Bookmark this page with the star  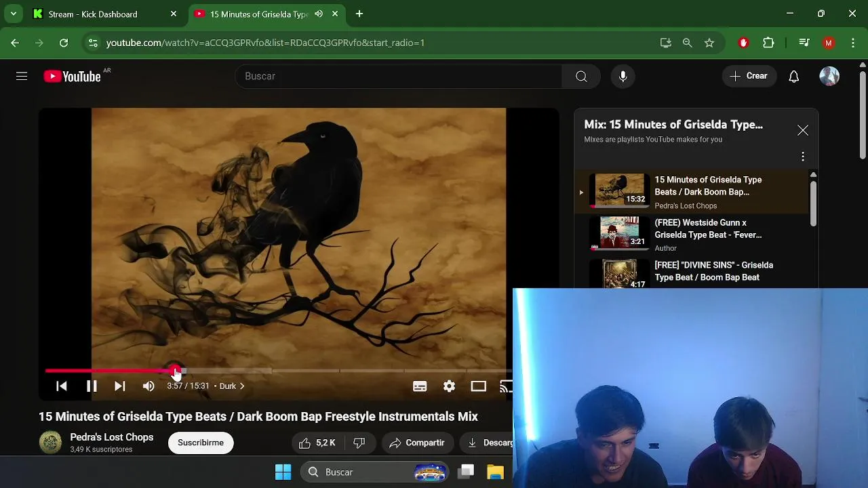[709, 43]
